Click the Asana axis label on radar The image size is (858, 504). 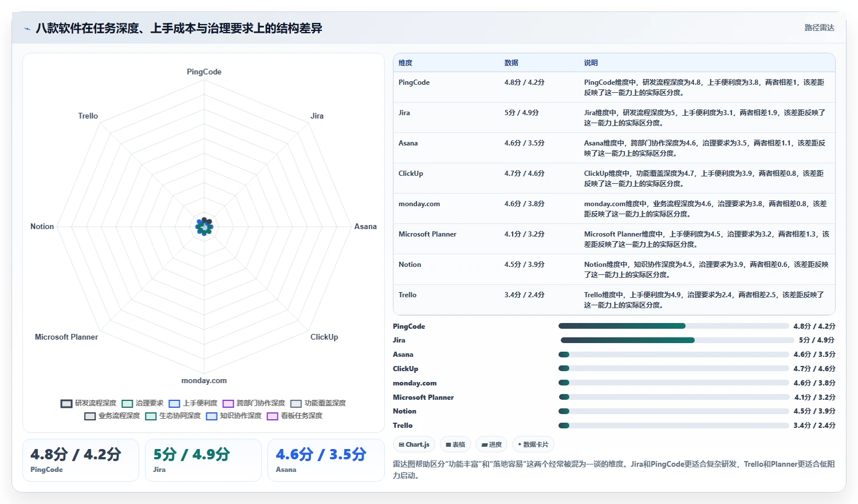click(x=365, y=226)
